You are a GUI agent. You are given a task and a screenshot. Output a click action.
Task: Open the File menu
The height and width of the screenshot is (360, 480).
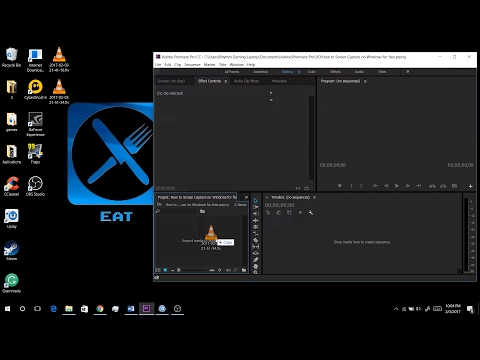[158, 65]
